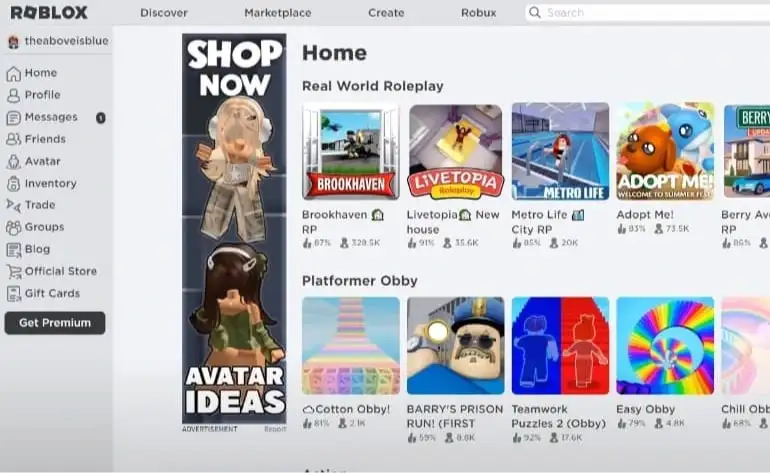This screenshot has height=473, width=770.
Task: Open the Discover tab
Action: click(164, 13)
